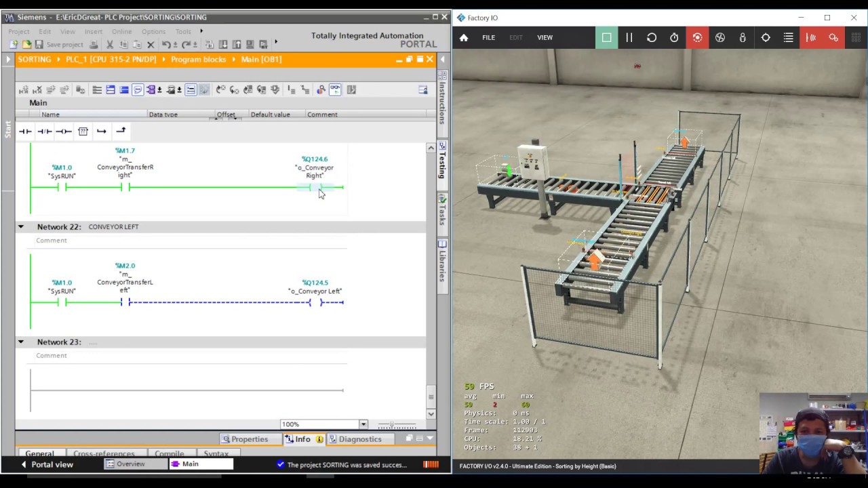The height and width of the screenshot is (488, 868).
Task: Open the Factory IO time scale stopwatch
Action: point(674,37)
